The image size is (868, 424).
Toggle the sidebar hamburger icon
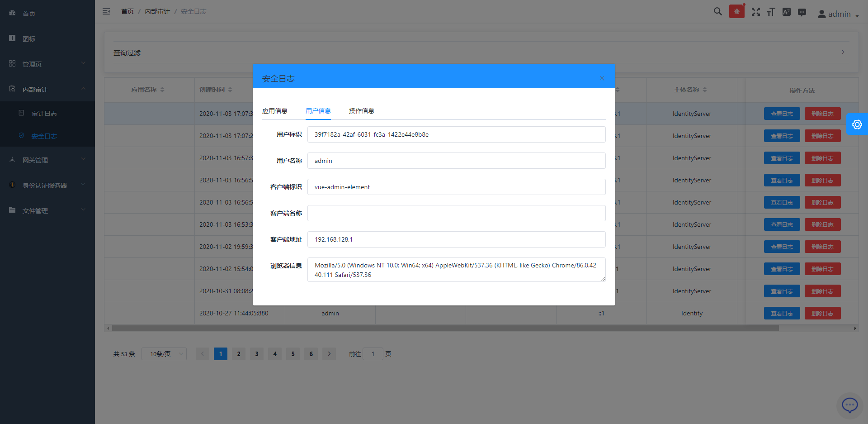coord(106,11)
